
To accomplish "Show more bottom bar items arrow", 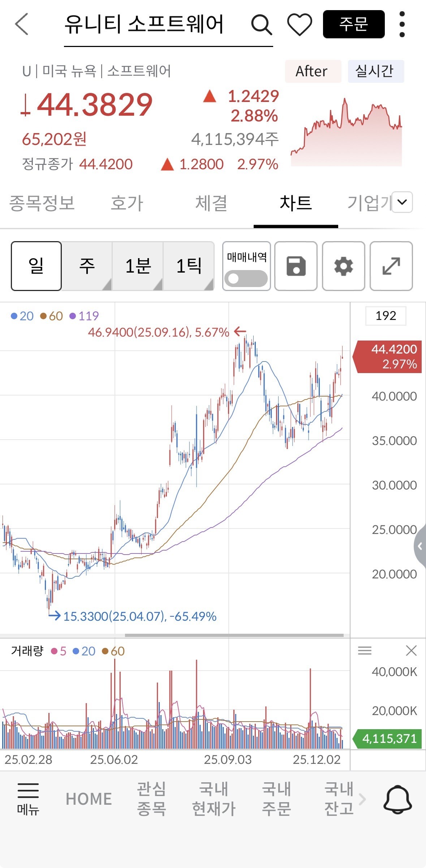I will tap(362, 799).
